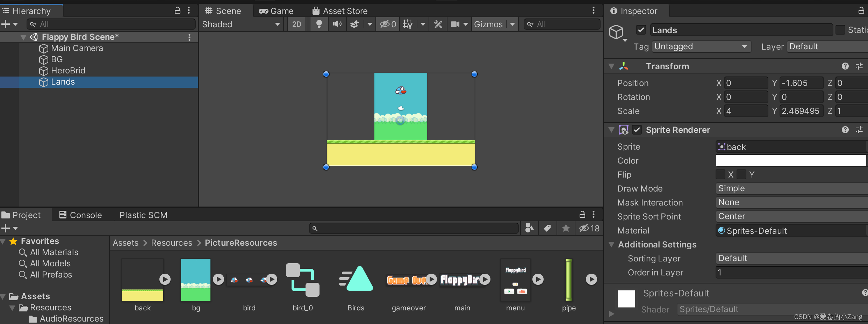Select the bg sprite asset thumbnail
The width and height of the screenshot is (868, 324).
tap(196, 280)
